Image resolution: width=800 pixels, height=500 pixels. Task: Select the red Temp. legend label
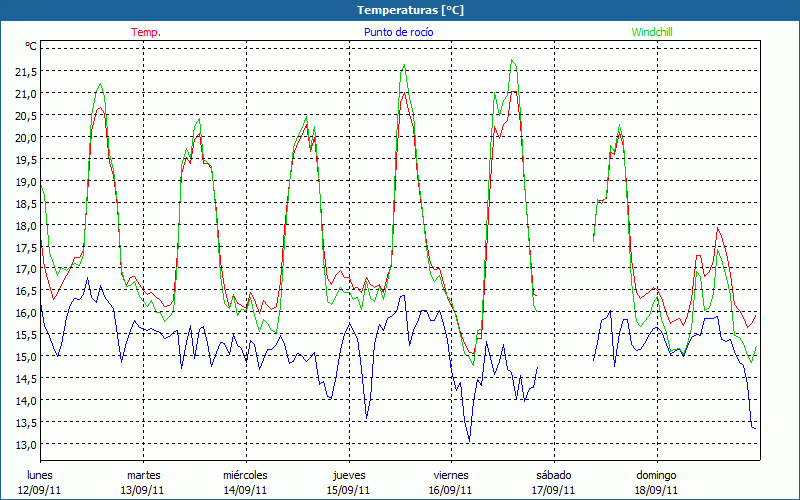[146, 32]
